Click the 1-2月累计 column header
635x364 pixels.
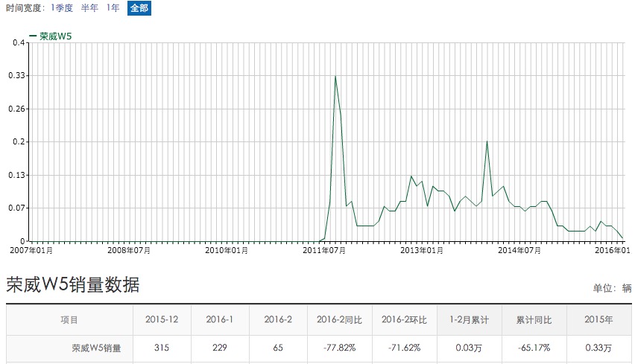469,320
